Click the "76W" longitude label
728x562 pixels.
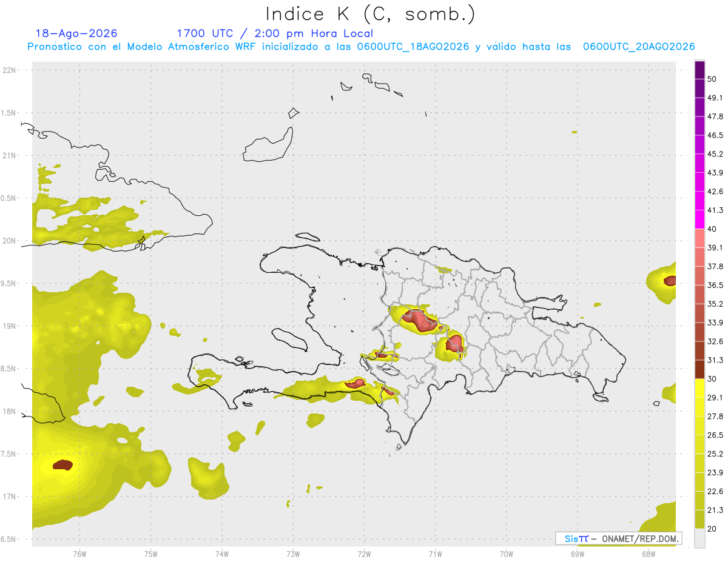[x=79, y=554]
